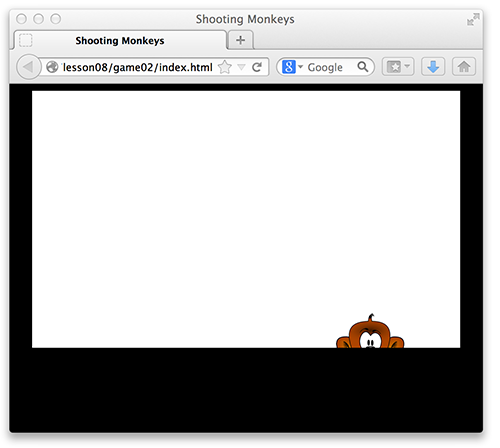The height and width of the screenshot is (448, 500).
Task: Click the white game canvas area
Action: pos(246,219)
